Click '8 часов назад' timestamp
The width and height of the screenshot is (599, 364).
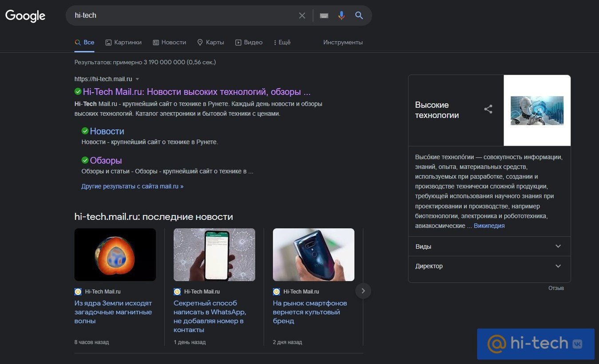click(91, 342)
